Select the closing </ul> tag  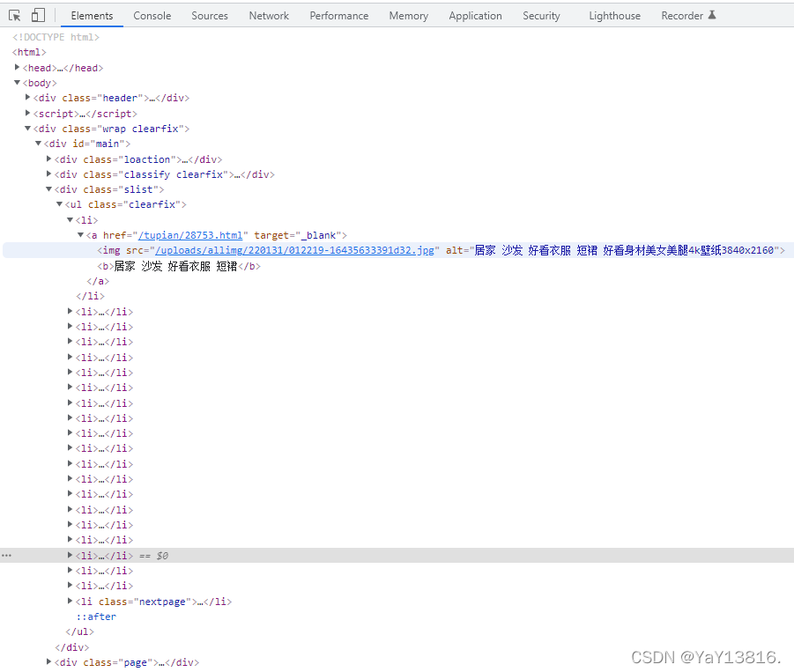[x=79, y=631]
